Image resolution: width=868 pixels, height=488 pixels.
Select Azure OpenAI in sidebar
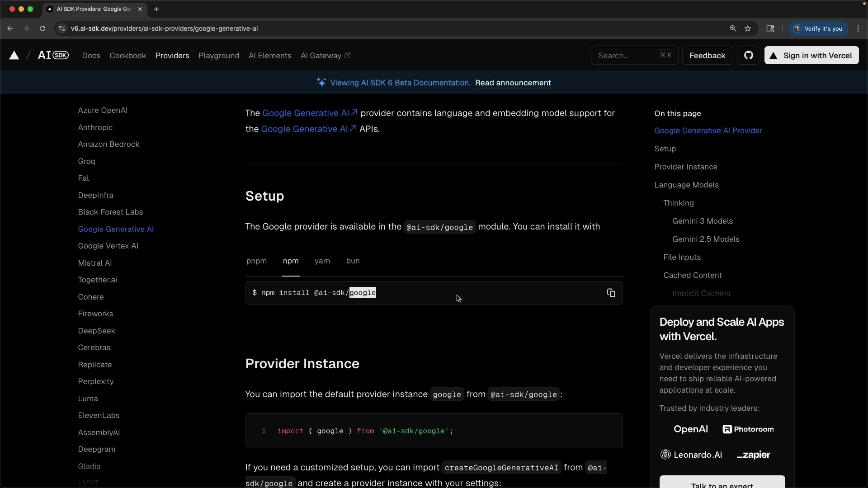coord(103,110)
